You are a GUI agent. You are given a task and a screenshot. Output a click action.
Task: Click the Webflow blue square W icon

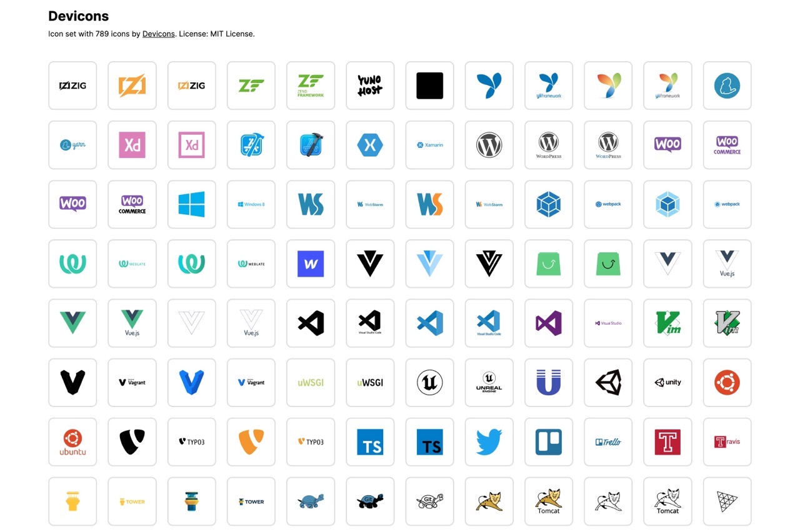pyautogui.click(x=311, y=264)
